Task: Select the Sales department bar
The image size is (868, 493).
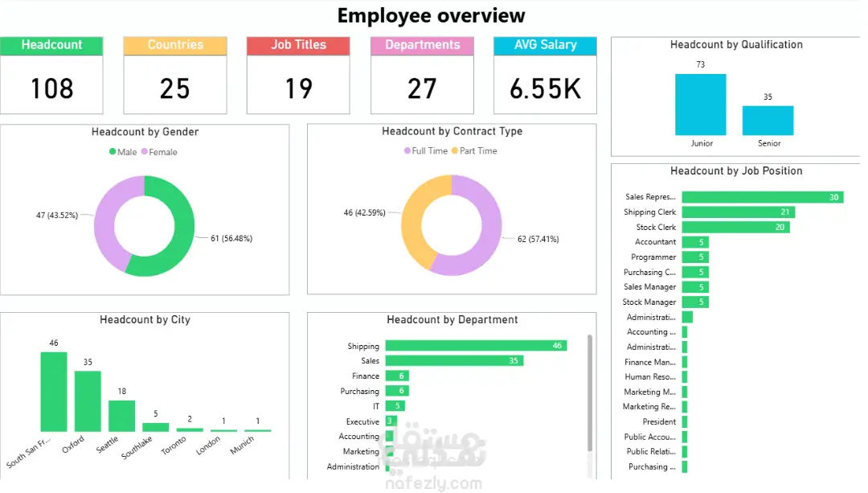Action: click(x=454, y=360)
